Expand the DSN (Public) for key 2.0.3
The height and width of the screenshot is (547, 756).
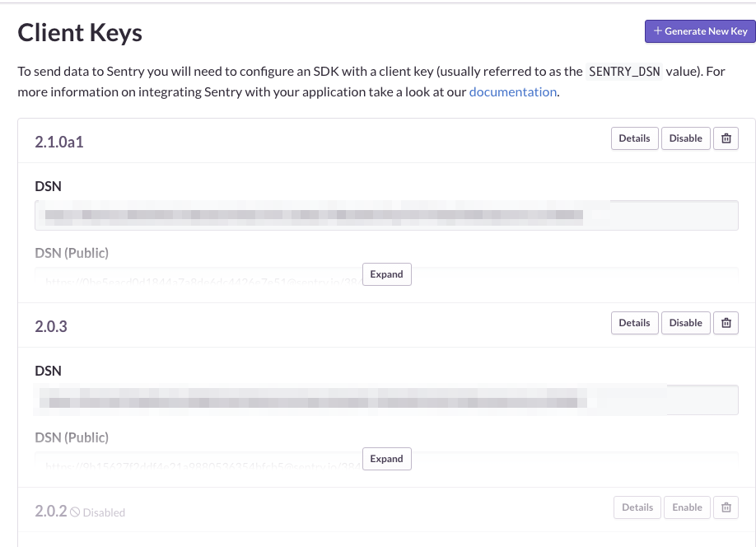[386, 458]
